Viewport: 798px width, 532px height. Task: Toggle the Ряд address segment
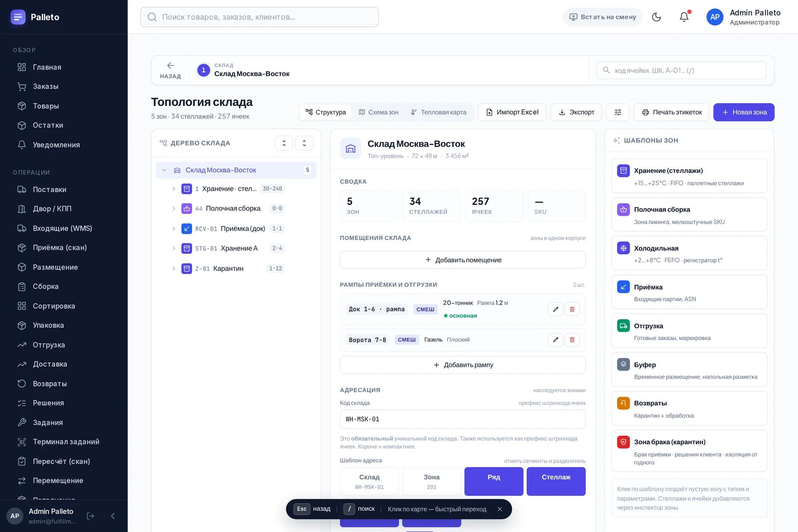coord(494,481)
